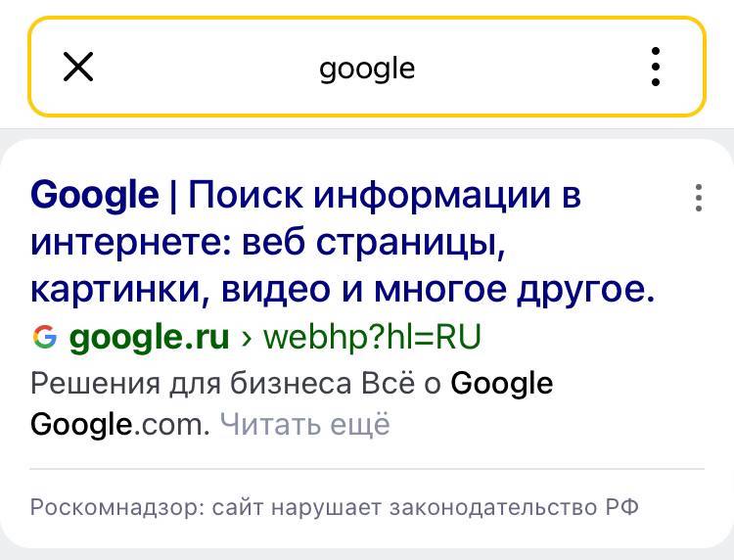Focus the query text "google" in the search field
The height and width of the screenshot is (560, 734).
(367, 69)
